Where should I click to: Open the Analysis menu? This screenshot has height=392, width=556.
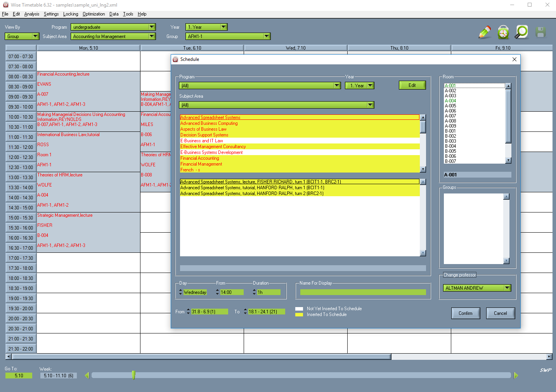point(31,14)
